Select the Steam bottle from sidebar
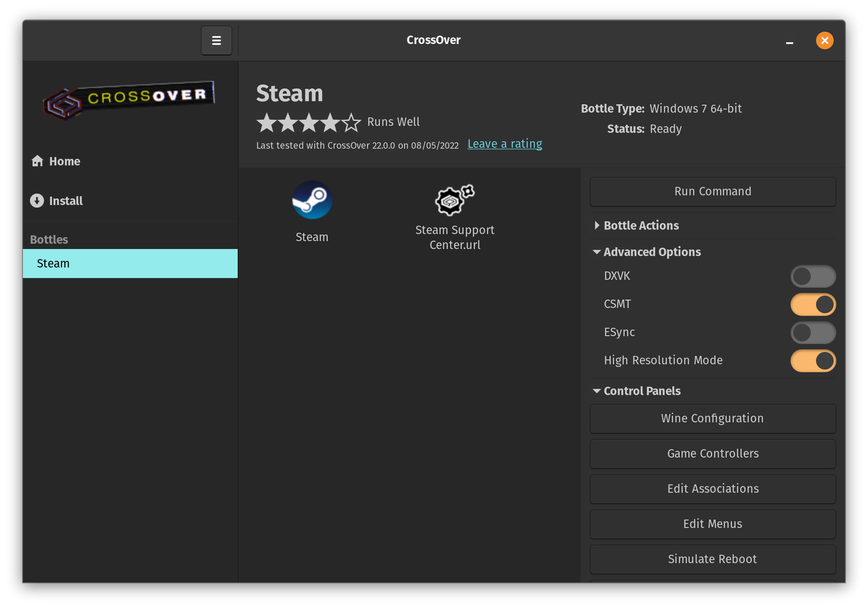 pyautogui.click(x=130, y=263)
